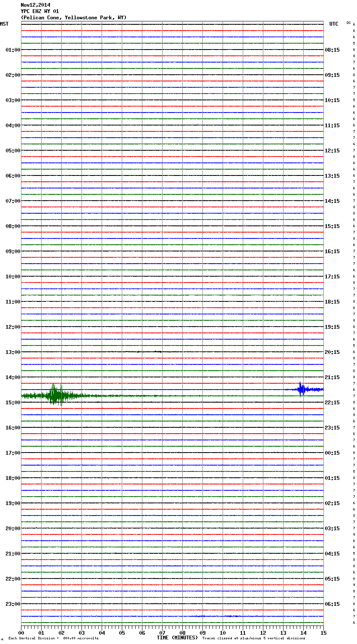
Task: Click the 22:15 UTC time label
Action: [x=332, y=403]
